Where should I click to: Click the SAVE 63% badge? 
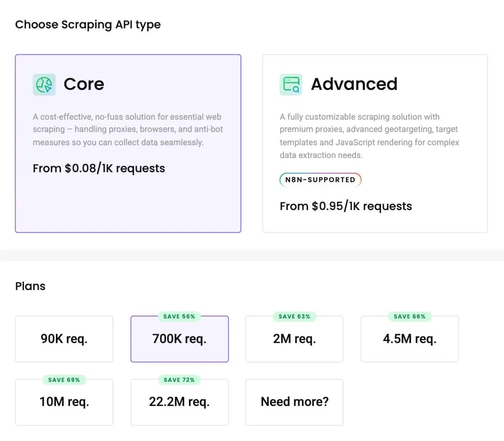(294, 317)
